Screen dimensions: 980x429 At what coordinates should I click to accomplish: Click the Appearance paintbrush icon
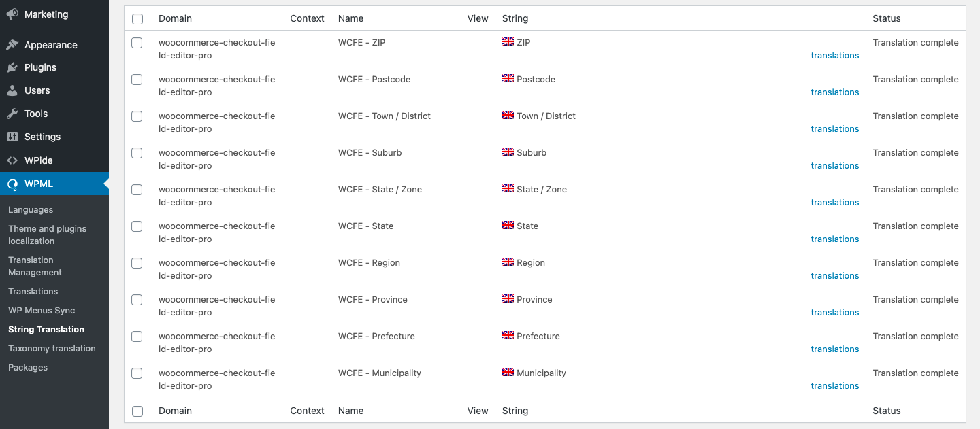coord(12,45)
